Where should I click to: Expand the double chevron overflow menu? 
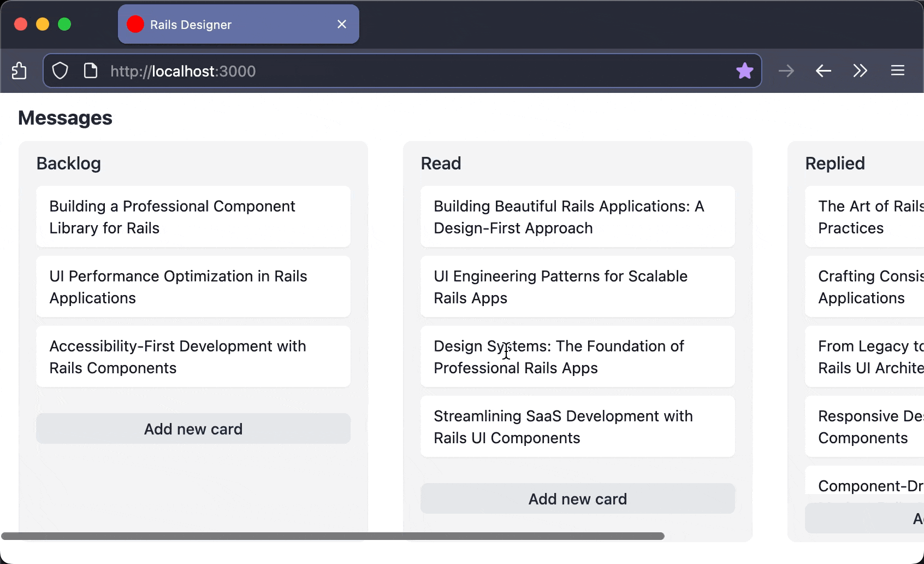(860, 71)
